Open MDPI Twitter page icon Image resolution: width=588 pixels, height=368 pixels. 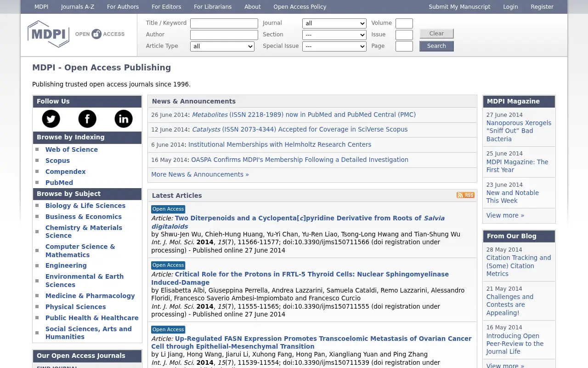pos(51,119)
